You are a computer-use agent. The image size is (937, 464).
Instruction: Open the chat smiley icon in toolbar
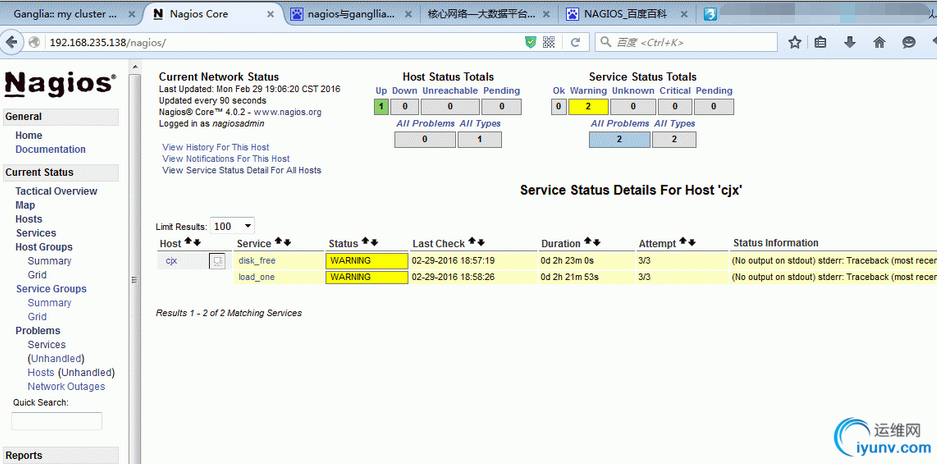tap(908, 43)
